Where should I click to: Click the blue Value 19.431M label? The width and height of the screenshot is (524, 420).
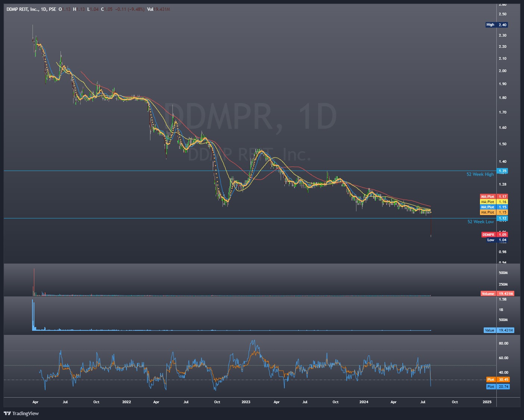pyautogui.click(x=499, y=330)
